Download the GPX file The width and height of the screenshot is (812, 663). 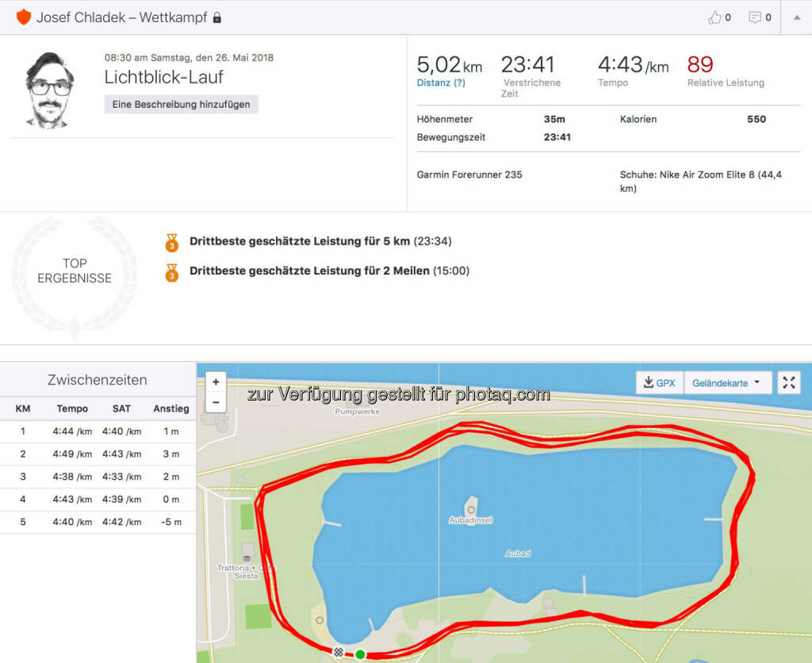660,383
